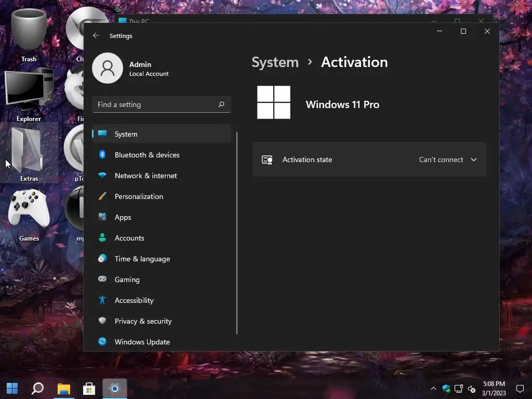Click the Bluetooth icon in the sidebar
Image resolution: width=532 pixels, height=399 pixels.
(x=102, y=154)
